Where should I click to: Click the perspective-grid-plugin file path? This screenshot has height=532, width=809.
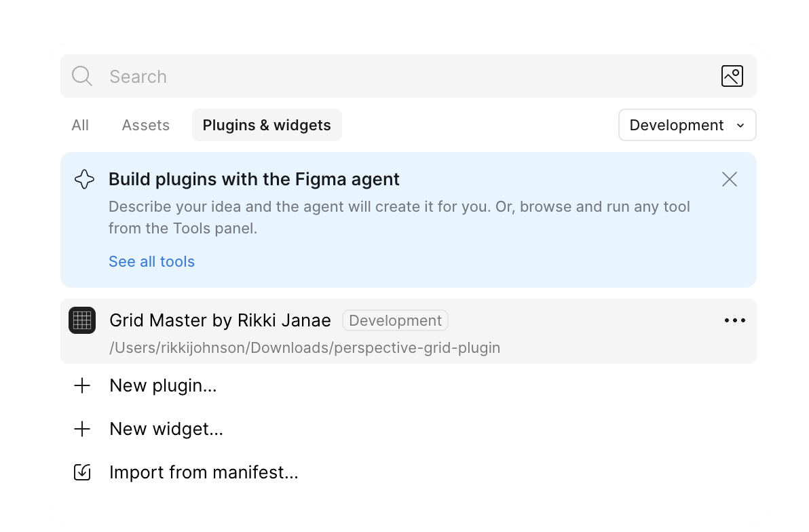(305, 348)
